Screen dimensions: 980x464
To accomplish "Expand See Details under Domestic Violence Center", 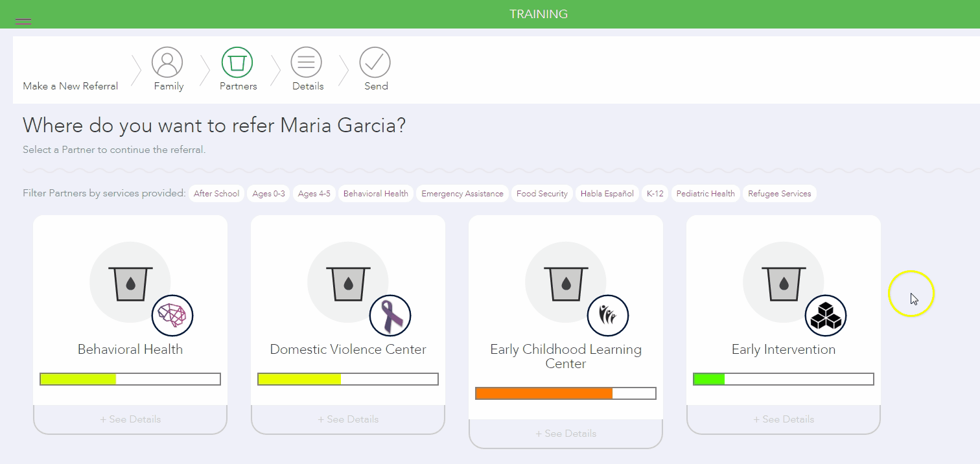I will point(348,419).
